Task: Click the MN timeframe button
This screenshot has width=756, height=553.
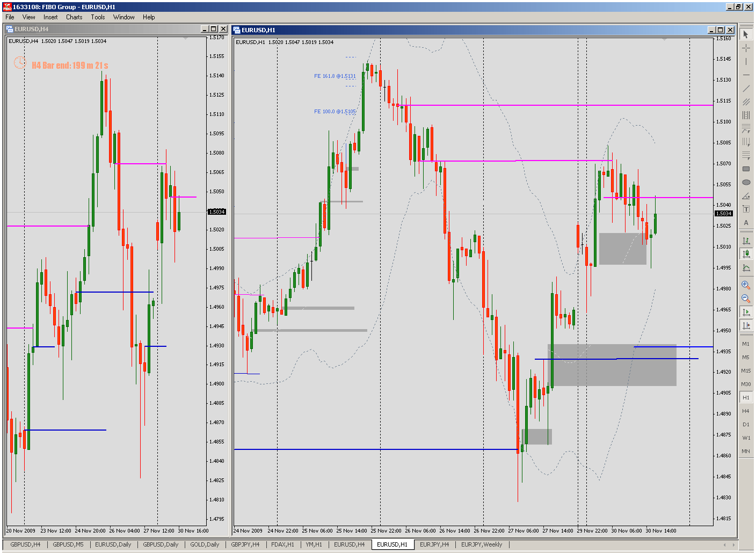Action: click(746, 451)
